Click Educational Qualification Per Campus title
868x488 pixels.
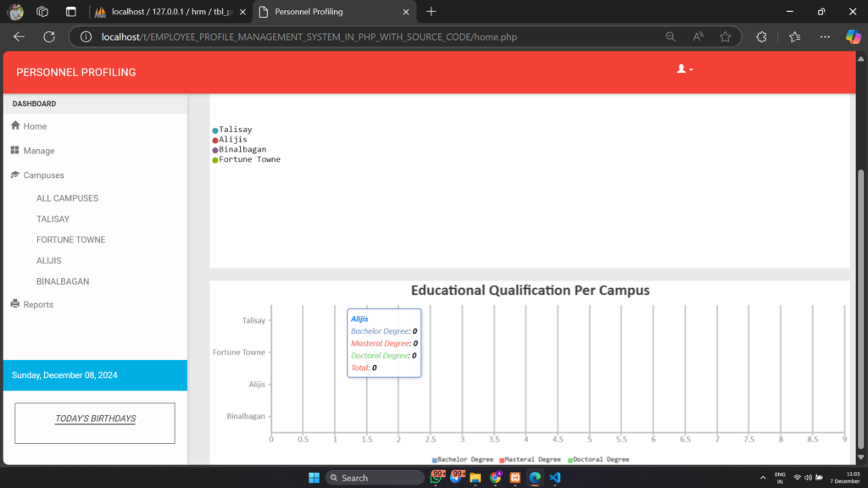click(531, 291)
